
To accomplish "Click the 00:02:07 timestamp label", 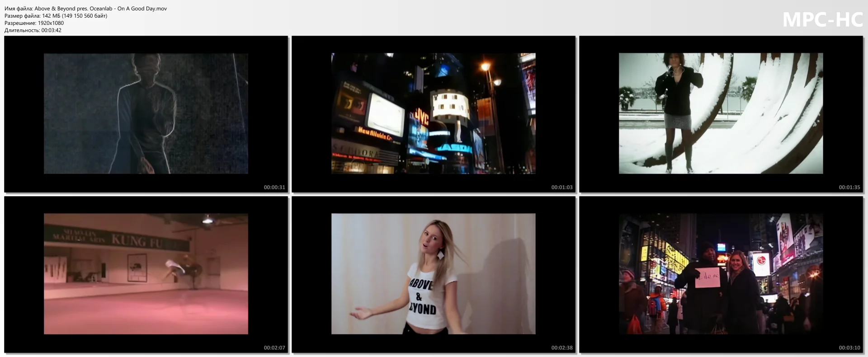I will point(274,348).
